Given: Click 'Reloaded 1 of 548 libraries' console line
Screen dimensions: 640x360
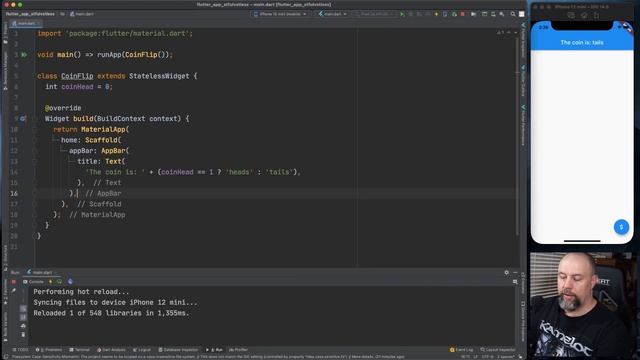Looking at the screenshot, I should click(111, 313).
